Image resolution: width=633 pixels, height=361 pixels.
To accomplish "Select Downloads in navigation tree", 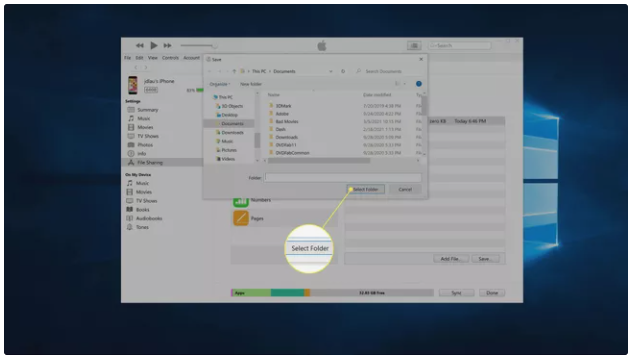I will click(230, 133).
